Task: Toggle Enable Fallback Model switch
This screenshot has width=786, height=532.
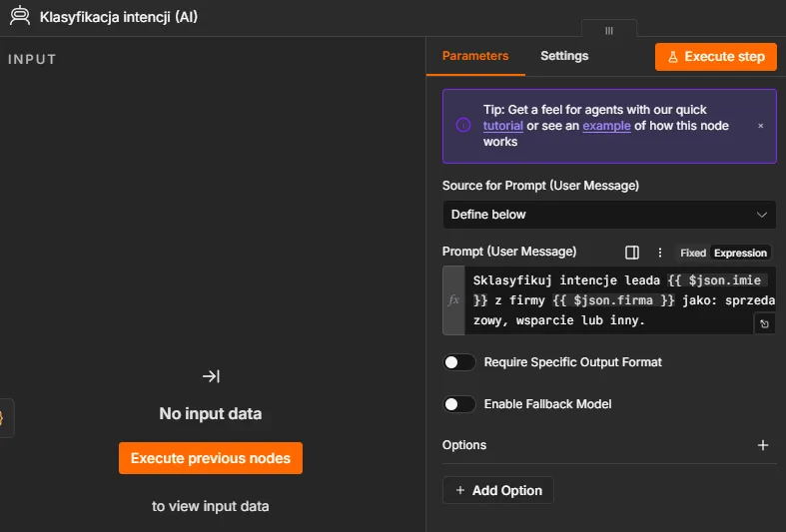Action: tap(459, 404)
